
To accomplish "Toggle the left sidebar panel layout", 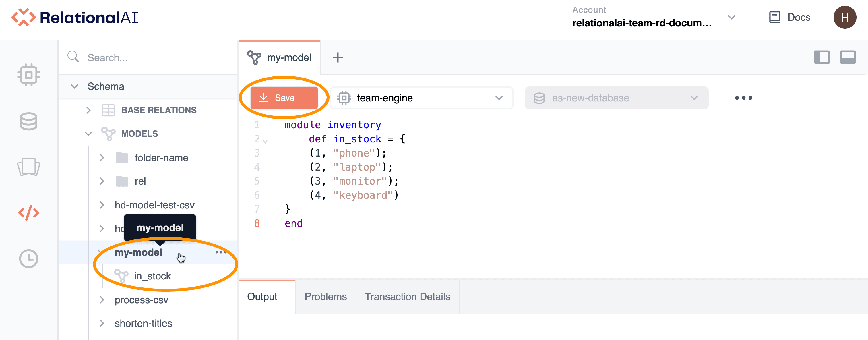I will (821, 57).
